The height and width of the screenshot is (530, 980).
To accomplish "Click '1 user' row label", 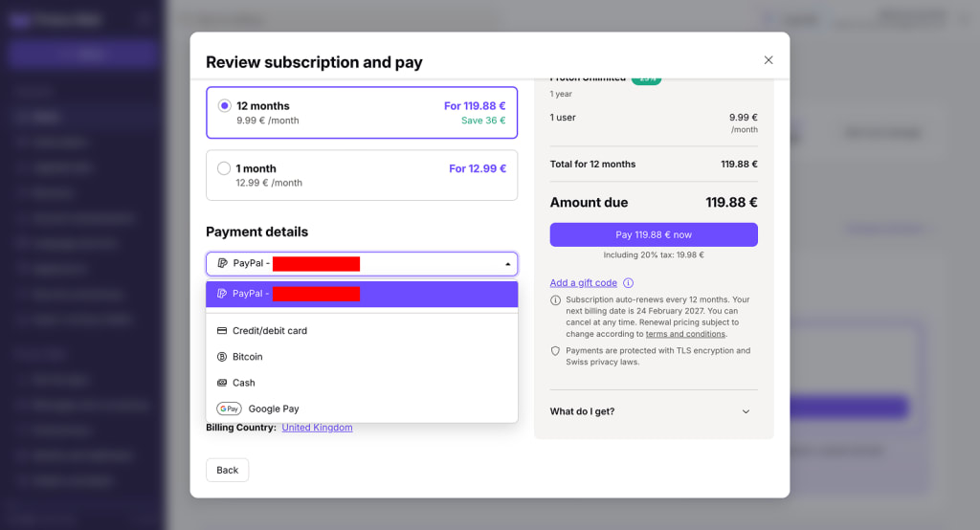I will [x=563, y=117].
